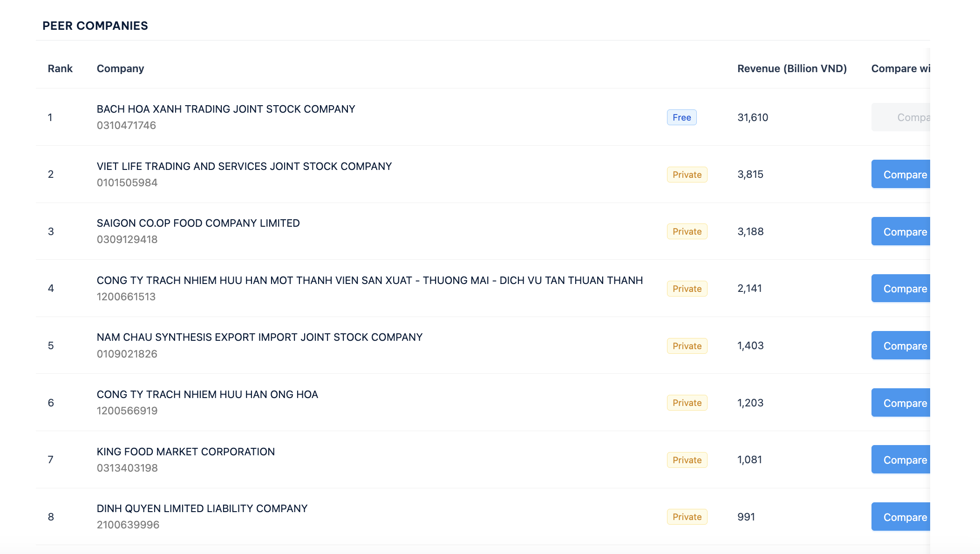Open CONG TY TRACH NHIEM HUU HAN ONG HOA
The height and width of the screenshot is (554, 980).
coord(207,394)
